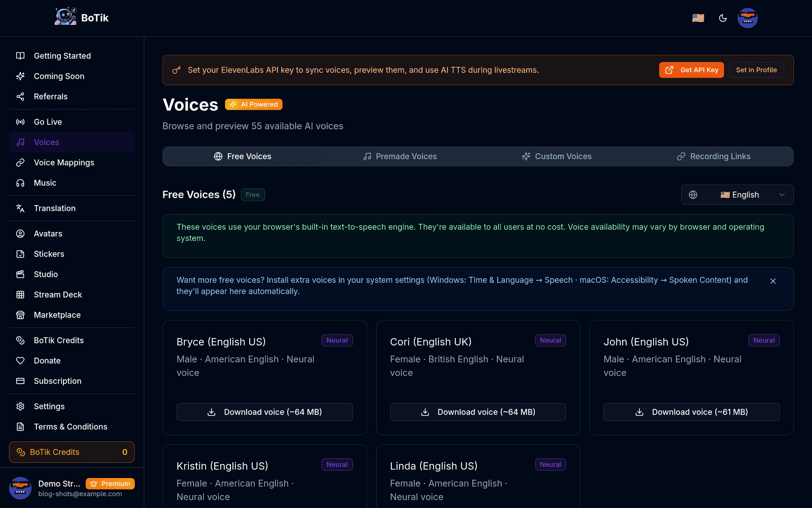Click the Coming Soon sparkle icon

(x=20, y=76)
